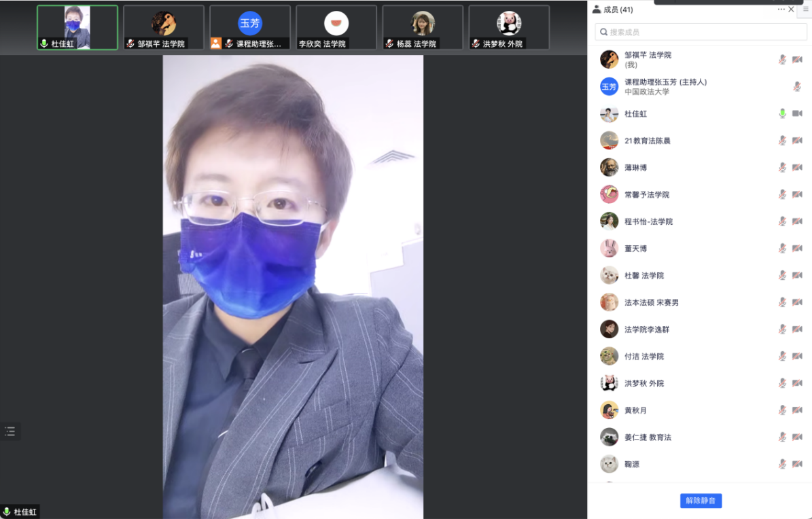812x519 pixels.
Task: Select member 法学院李逸群 in the list
Action: [x=647, y=329]
